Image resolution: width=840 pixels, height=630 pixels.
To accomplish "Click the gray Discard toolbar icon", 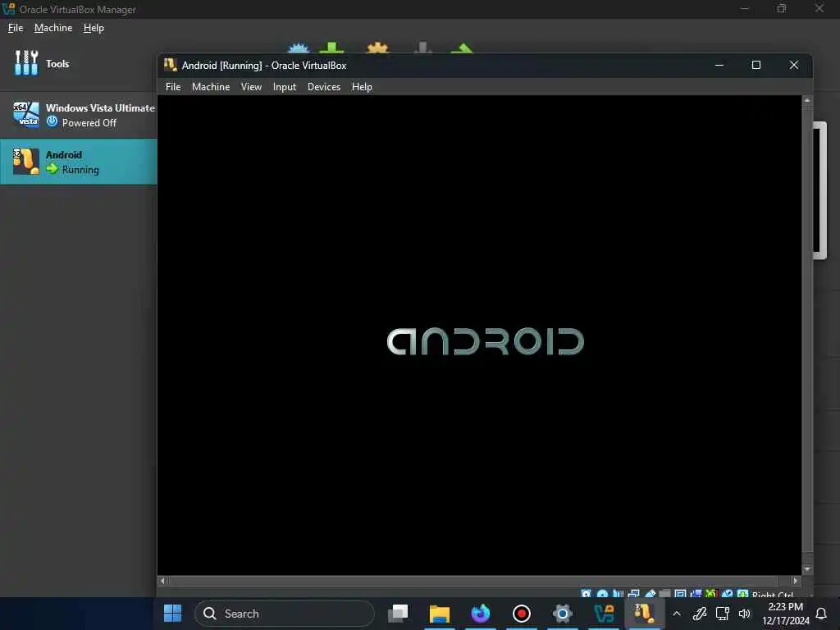I will coord(422,48).
